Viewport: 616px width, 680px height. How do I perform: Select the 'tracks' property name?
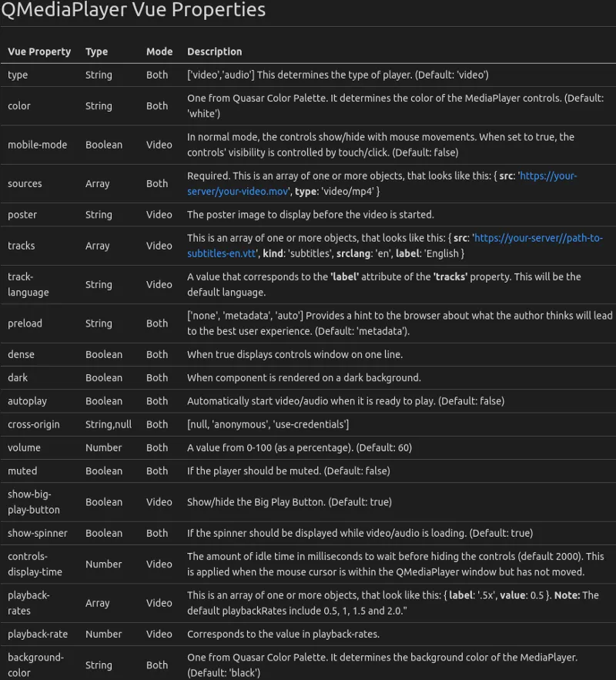22,246
